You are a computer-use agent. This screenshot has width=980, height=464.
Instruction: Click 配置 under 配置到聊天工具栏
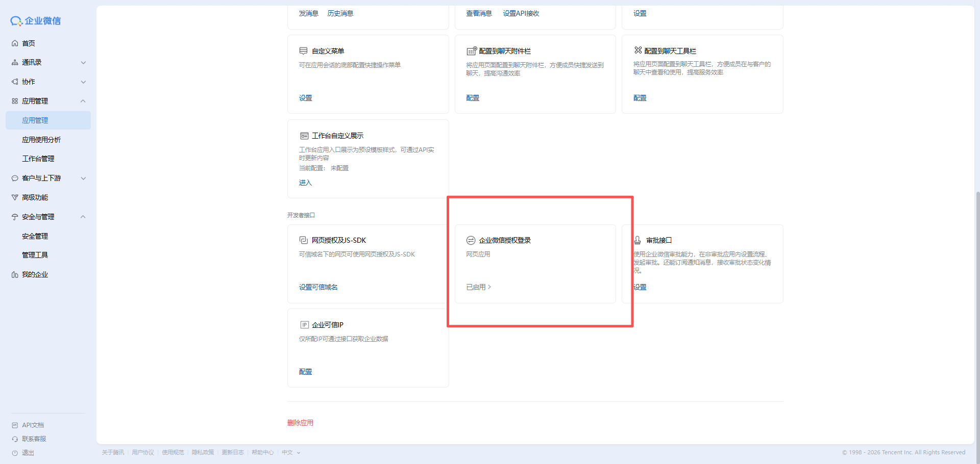[x=640, y=98]
